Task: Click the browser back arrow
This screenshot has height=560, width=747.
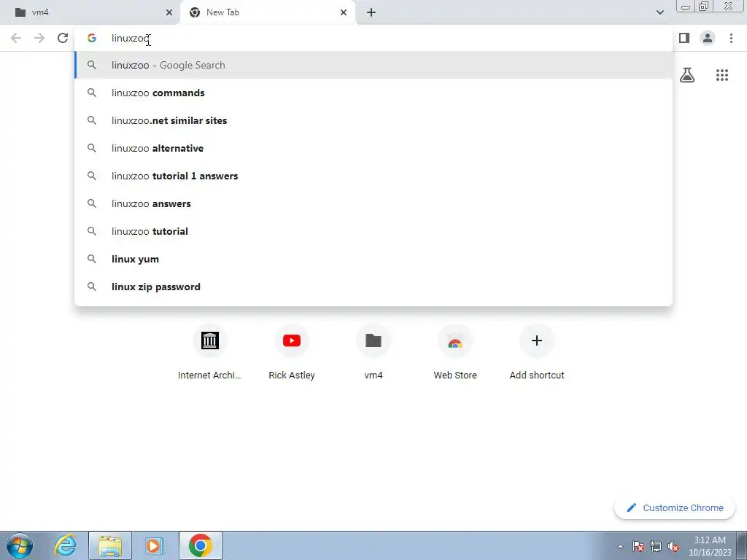Action: 16,38
